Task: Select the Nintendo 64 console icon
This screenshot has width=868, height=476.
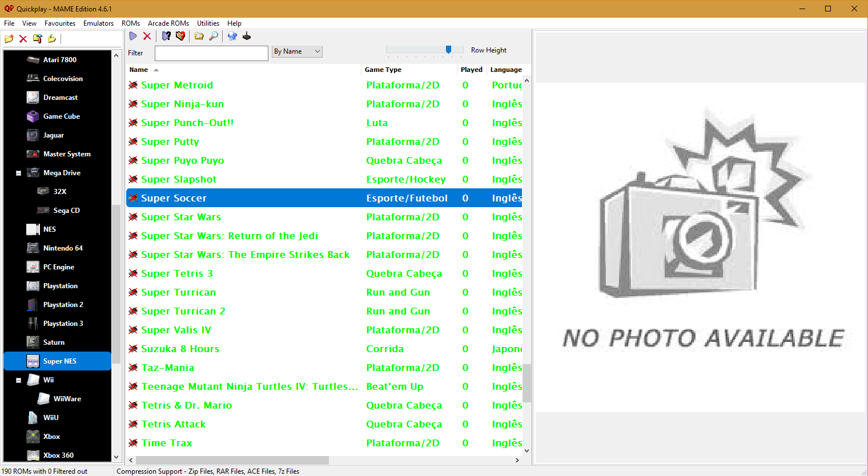Action: point(33,248)
